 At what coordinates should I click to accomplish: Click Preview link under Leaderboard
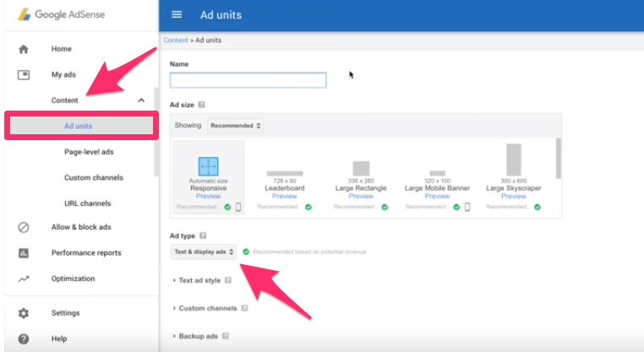pyautogui.click(x=285, y=197)
